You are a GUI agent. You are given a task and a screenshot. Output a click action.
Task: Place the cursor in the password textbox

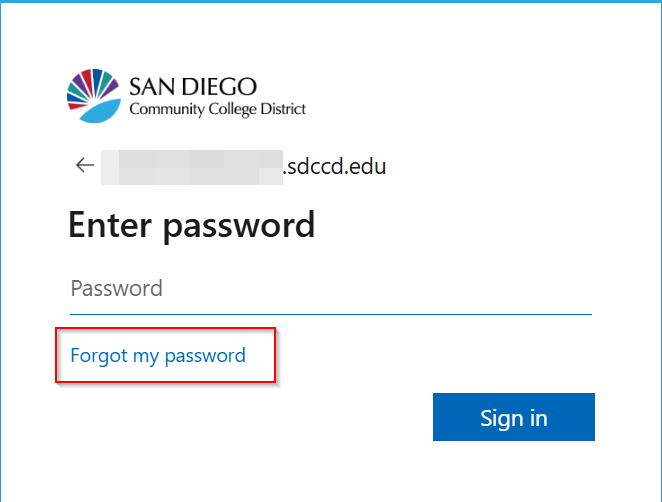tap(330, 289)
